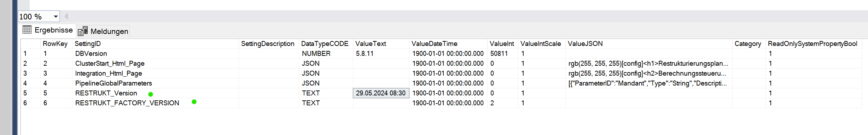
Task: Select the SettingDescription column header
Action: [x=269, y=43]
